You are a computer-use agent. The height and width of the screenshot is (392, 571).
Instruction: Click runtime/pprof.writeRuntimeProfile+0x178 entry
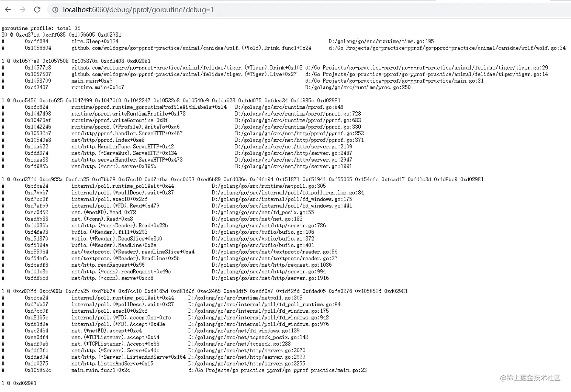pos(128,114)
